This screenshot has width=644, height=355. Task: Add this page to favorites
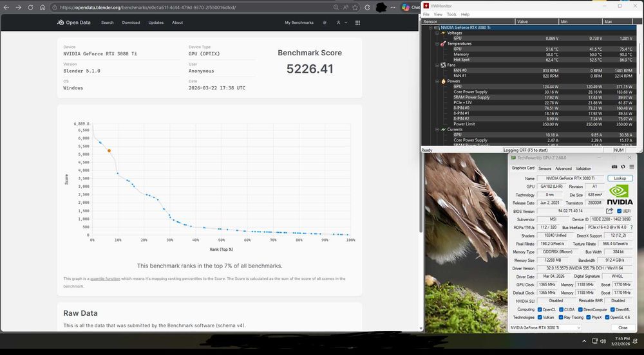coord(355,7)
